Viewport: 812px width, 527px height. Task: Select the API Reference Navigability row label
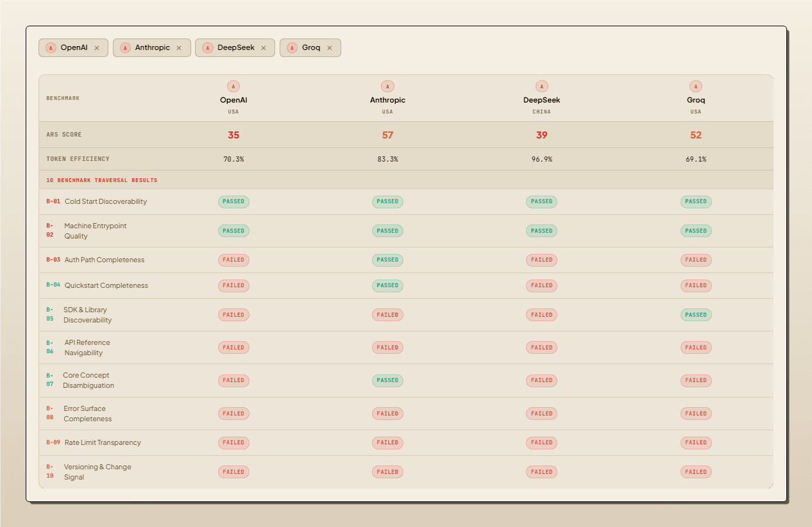coord(87,347)
